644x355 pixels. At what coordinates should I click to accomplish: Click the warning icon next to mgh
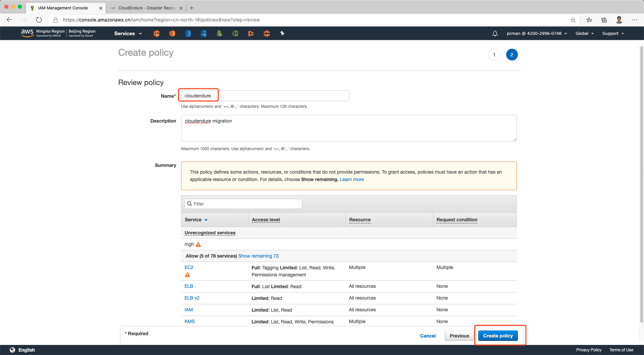(x=198, y=245)
